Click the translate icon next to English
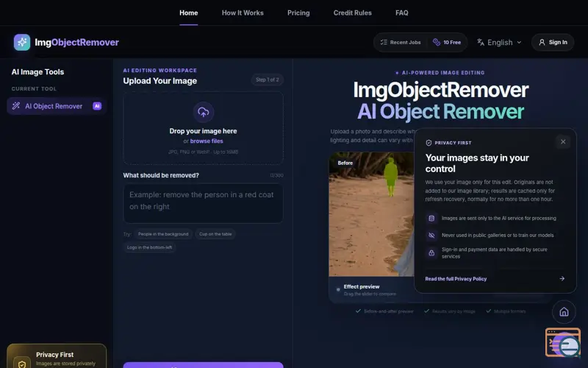 (481, 42)
